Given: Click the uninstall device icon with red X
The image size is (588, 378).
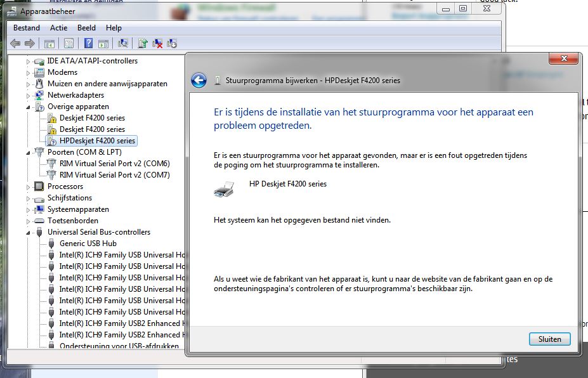Looking at the screenshot, I should pyautogui.click(x=157, y=44).
